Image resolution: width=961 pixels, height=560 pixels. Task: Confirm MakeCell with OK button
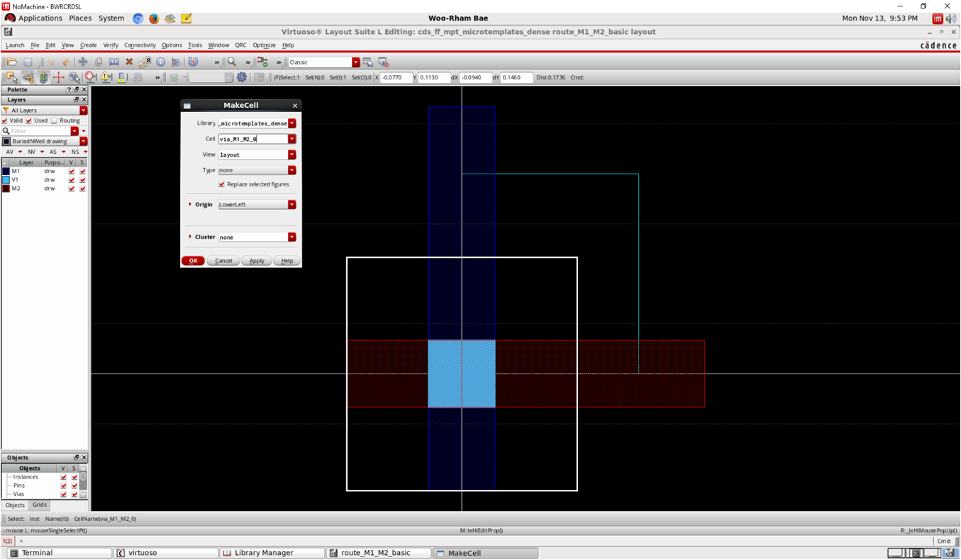pyautogui.click(x=193, y=261)
